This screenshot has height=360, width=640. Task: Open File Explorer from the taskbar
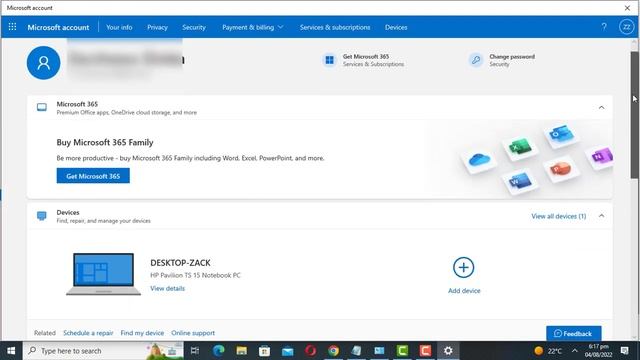[x=242, y=351]
